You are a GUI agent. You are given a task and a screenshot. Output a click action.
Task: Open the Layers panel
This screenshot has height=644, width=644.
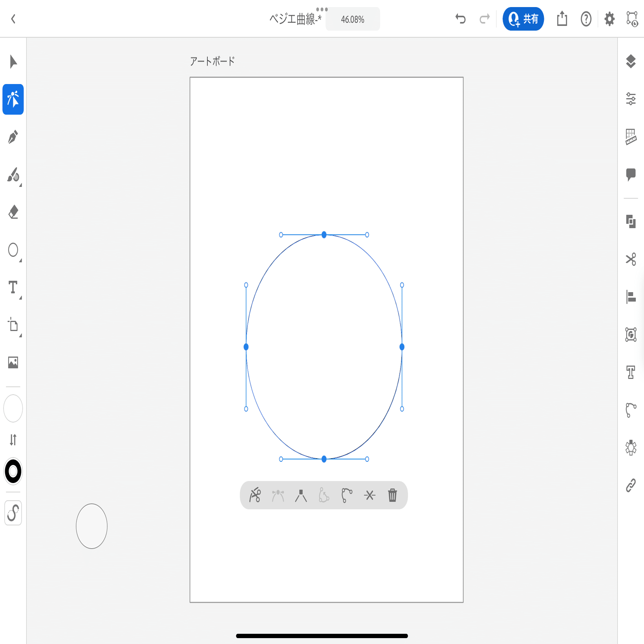[631, 61]
